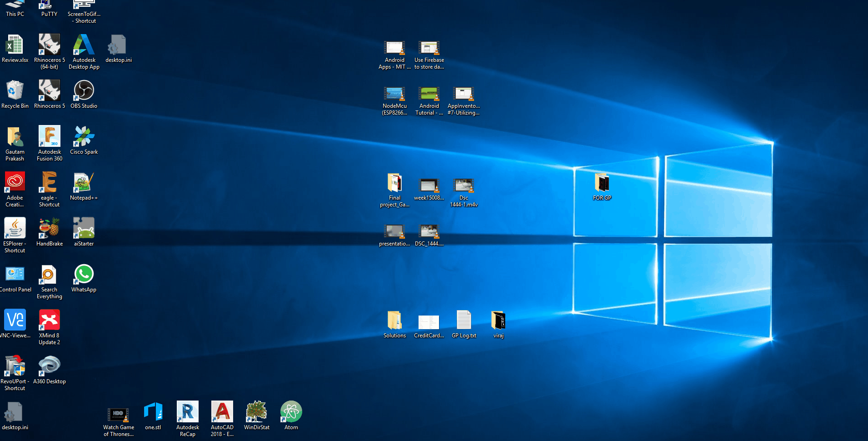This screenshot has height=441, width=868.
Task: Select the AutoCAD 2018 icon
Action: (222, 419)
